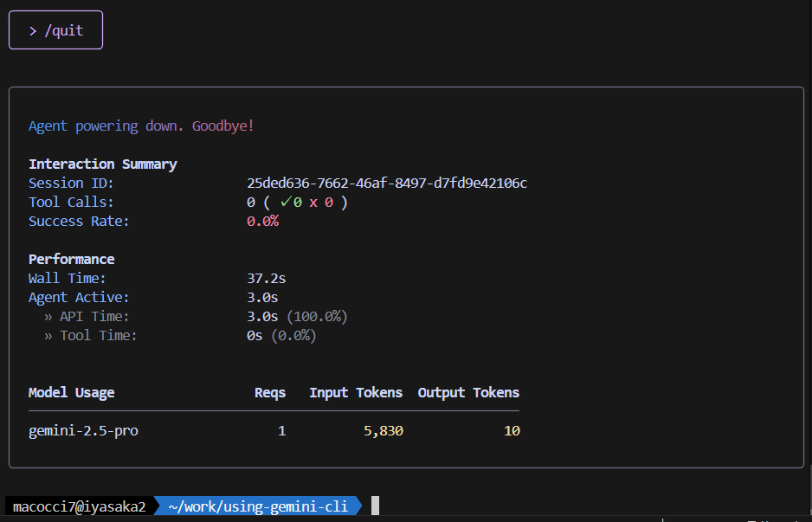
Task: Click the Input Tokens column header
Action: pyautogui.click(x=356, y=393)
